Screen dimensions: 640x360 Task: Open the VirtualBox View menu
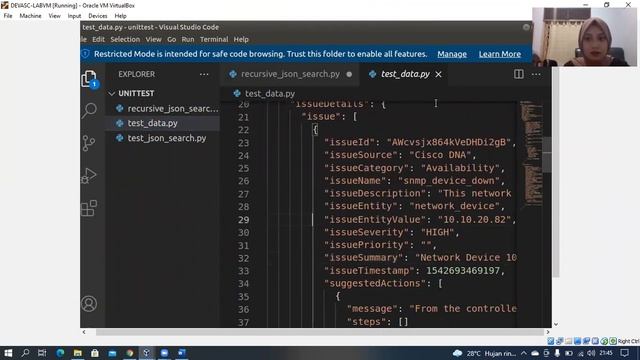pyautogui.click(x=54, y=16)
